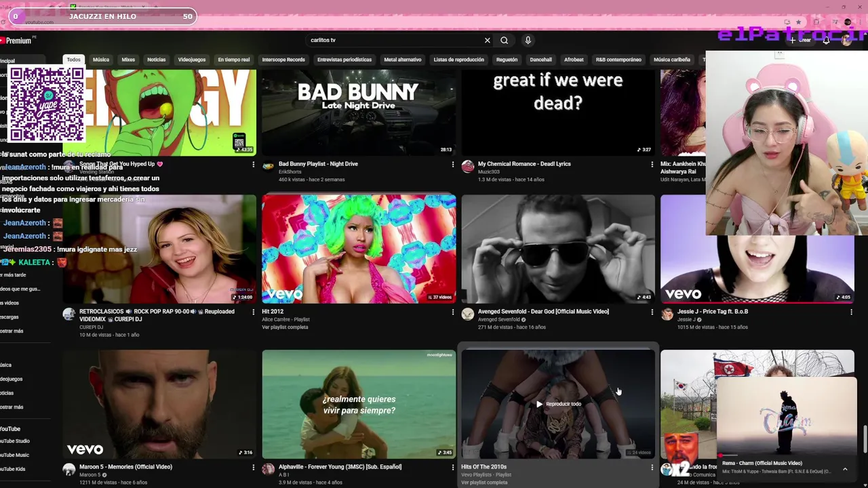Image resolution: width=868 pixels, height=488 pixels.
Task: Expand the Rema Charm miniplayer chevron
Action: (845, 469)
